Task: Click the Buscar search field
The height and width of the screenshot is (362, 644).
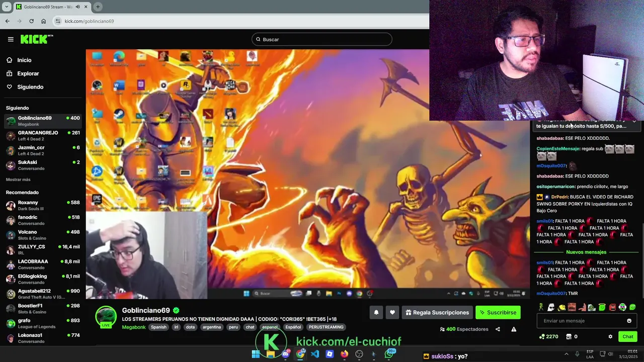Action: 322,39
